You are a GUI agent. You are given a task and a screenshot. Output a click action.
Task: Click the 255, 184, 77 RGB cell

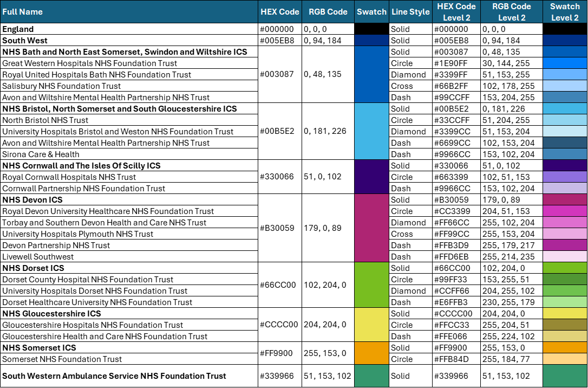(512, 359)
